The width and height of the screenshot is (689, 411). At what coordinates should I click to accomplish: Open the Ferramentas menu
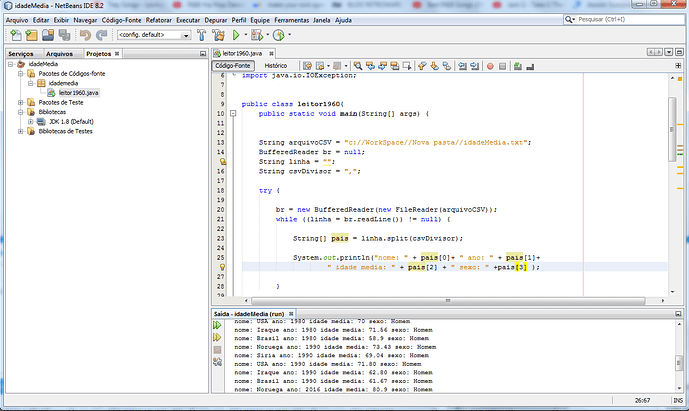pyautogui.click(x=291, y=20)
